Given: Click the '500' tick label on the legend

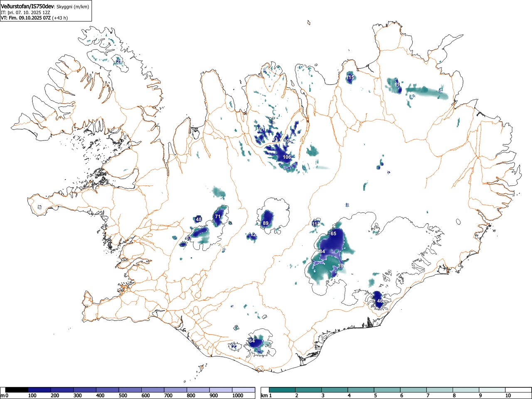Looking at the screenshot, I should [x=123, y=396].
